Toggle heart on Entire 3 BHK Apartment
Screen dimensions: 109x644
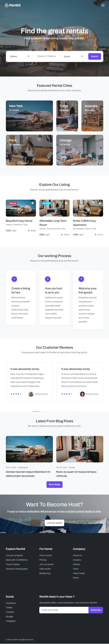click(x=100, y=203)
